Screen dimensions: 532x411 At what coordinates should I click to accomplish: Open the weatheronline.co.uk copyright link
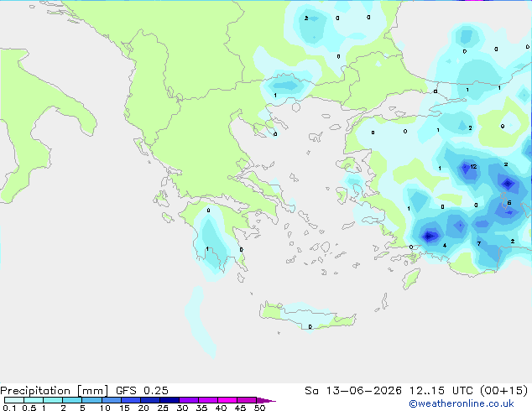point(462,403)
